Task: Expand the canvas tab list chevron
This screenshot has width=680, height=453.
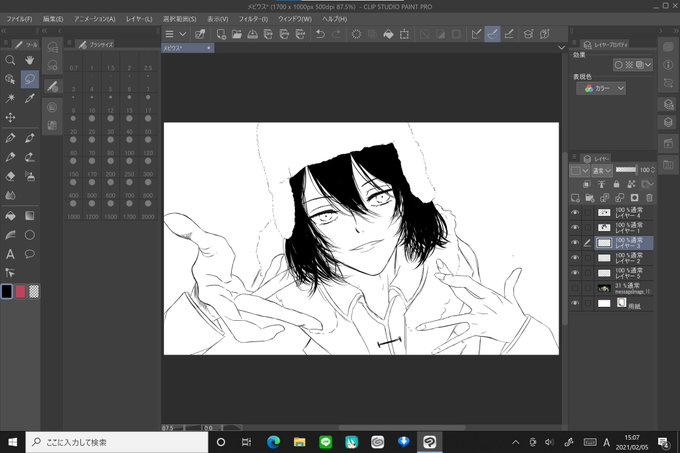Action: 561,47
